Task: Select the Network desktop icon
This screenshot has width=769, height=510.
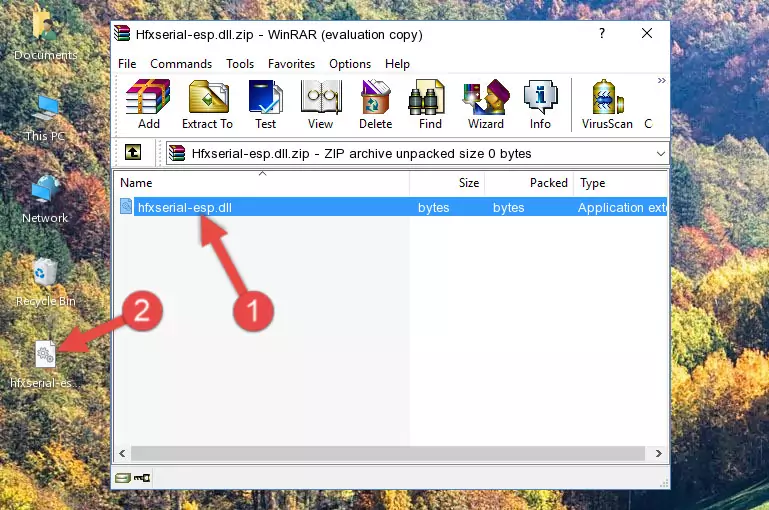Action: 45,200
